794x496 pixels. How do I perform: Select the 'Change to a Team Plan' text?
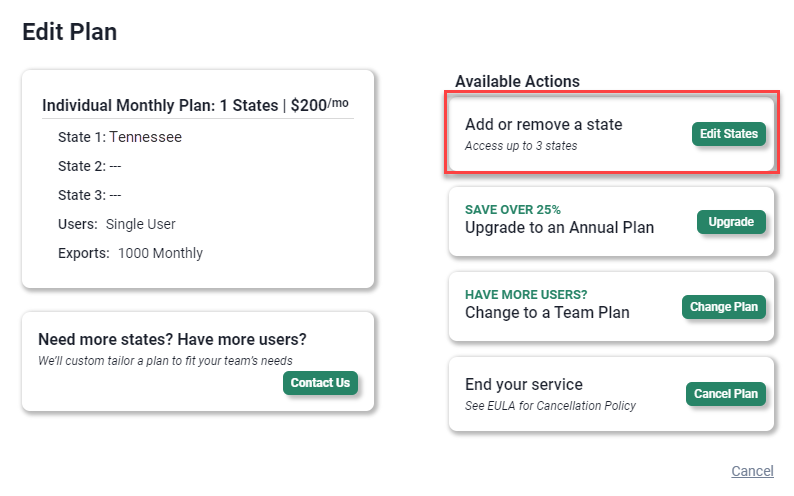coord(547,312)
